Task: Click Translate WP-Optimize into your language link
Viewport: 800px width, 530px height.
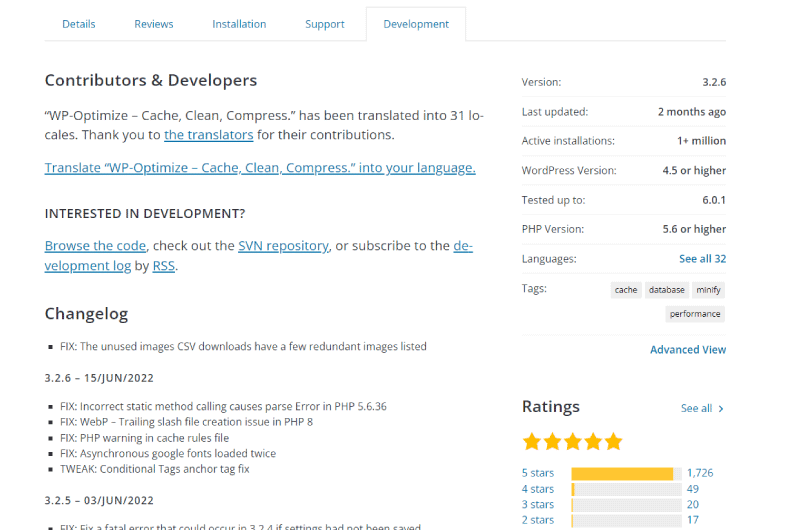Action: pyautogui.click(x=260, y=168)
